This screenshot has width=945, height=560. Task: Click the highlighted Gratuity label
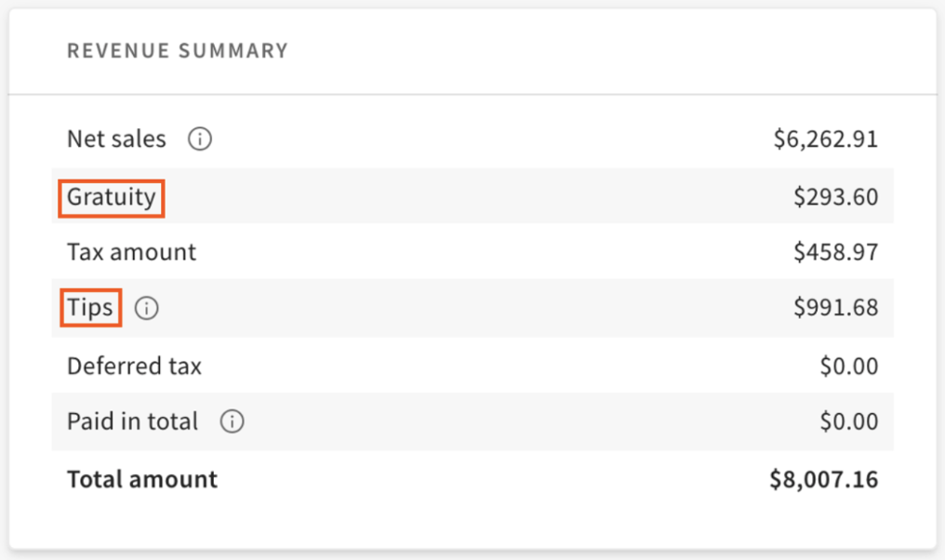tap(112, 196)
